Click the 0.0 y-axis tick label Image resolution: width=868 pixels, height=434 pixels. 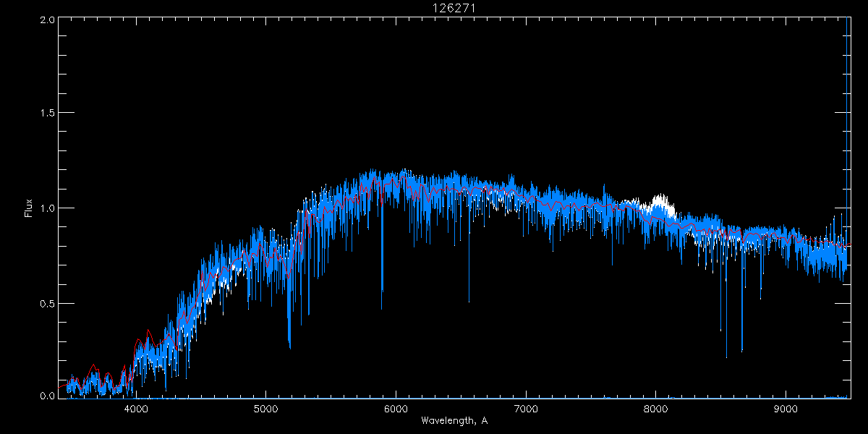(47, 396)
